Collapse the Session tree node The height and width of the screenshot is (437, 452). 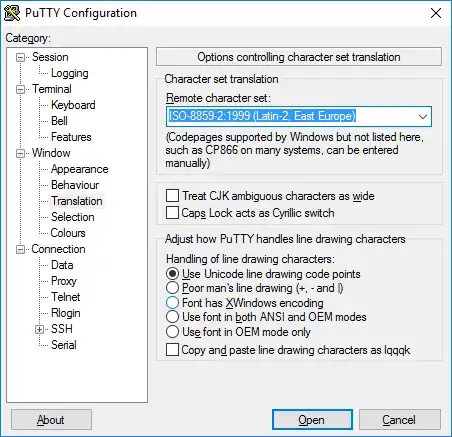tap(20, 57)
